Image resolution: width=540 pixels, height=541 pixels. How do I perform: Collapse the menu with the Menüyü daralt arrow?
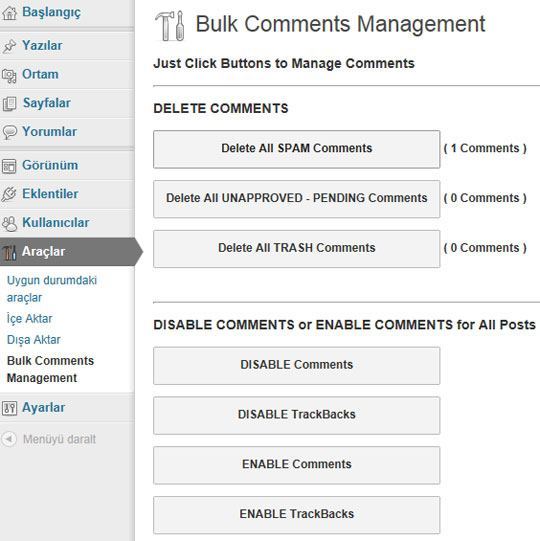[9, 439]
